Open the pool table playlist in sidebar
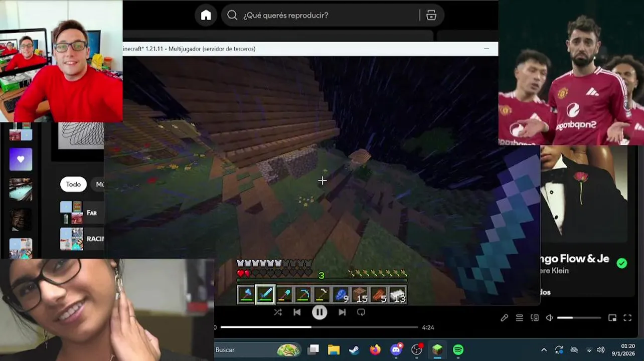 click(21, 190)
